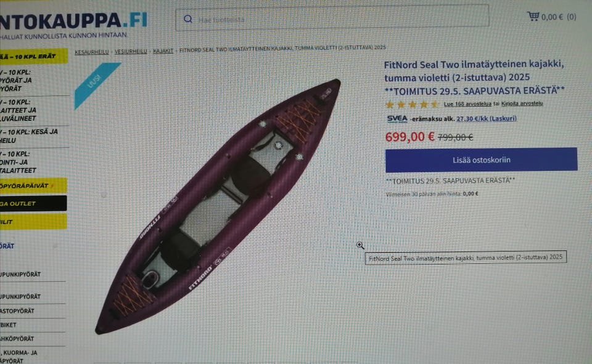592x364 pixels.
Task: Open the 27,30 €/kk Laskuri link
Action: [487, 118]
